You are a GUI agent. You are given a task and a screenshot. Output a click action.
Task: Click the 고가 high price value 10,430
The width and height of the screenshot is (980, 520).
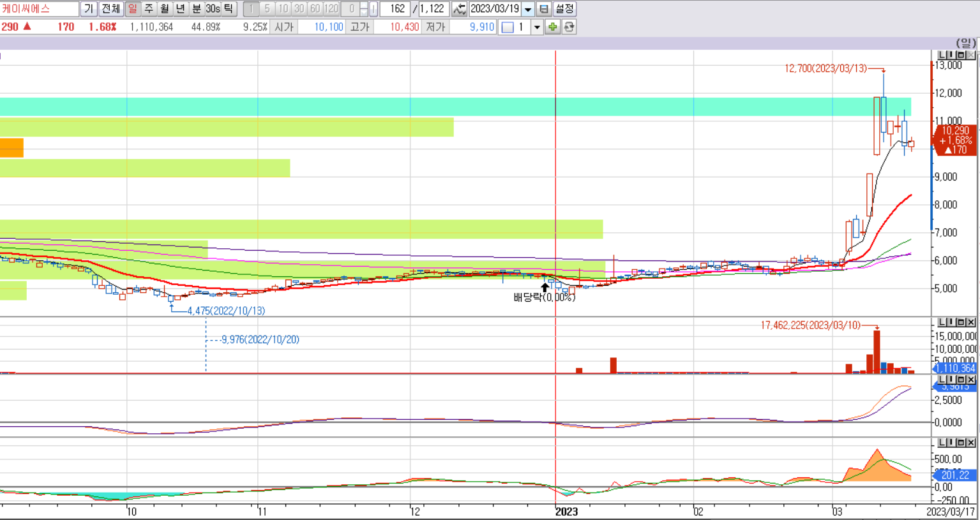click(405, 27)
